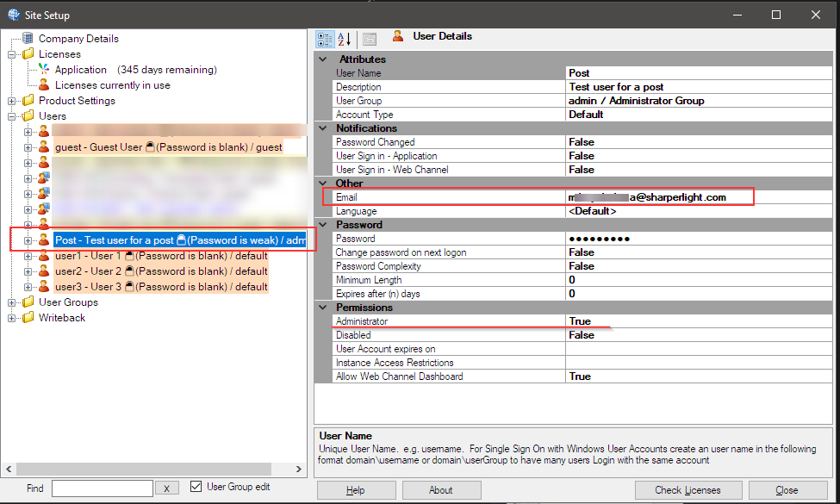
Task: Click the tree horizontal scrollbar left arrow
Action: [x=9, y=469]
